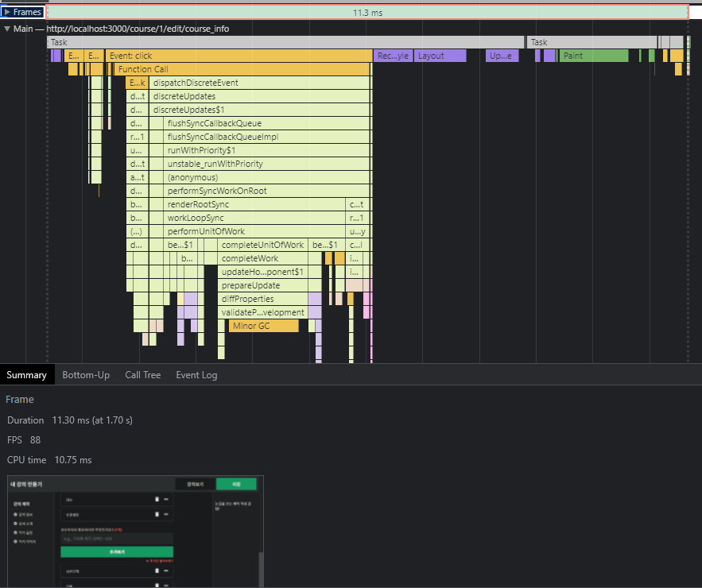Viewport: 702px width, 588px height.
Task: Select the discreteUpdates$1 block
Action: pos(260,110)
